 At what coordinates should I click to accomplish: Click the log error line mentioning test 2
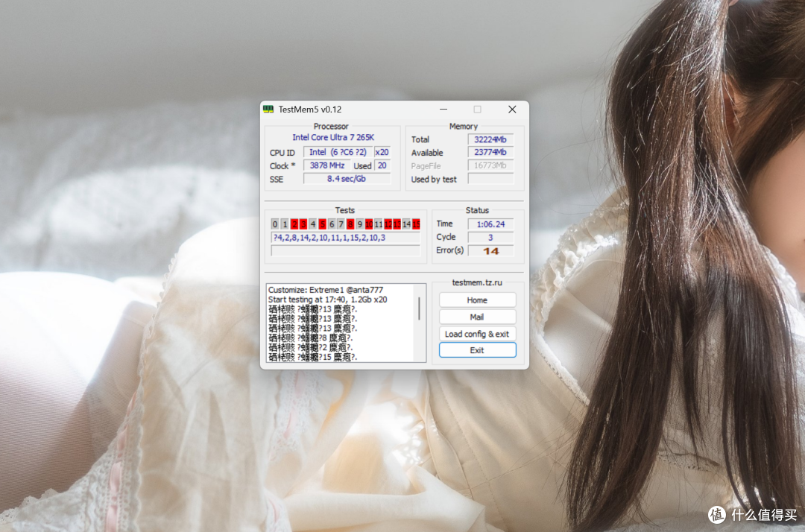click(311, 347)
